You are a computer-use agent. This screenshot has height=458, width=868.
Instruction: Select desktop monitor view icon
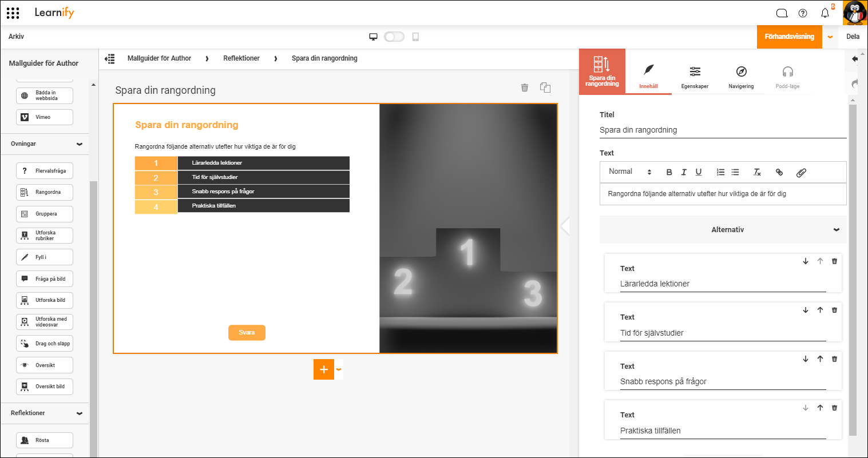[373, 37]
